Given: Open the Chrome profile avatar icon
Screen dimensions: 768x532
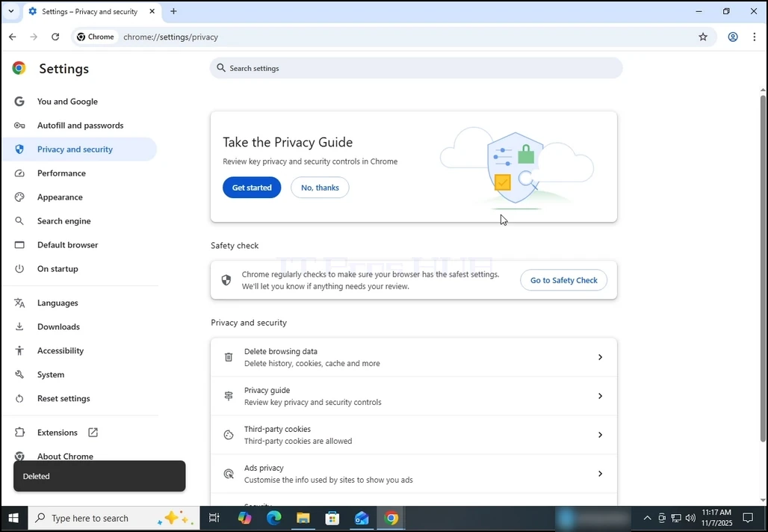Looking at the screenshot, I should [733, 37].
